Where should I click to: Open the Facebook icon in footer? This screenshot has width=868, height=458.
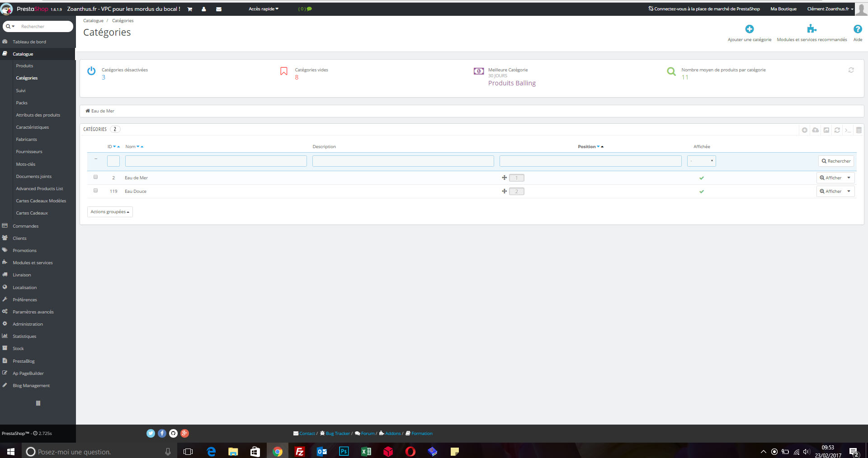[162, 433]
